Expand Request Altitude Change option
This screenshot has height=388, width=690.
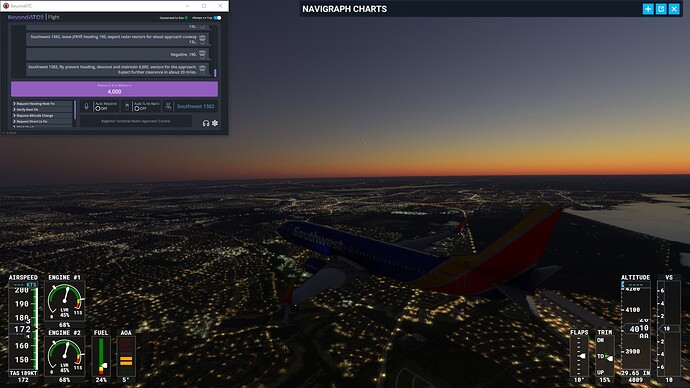pyautogui.click(x=42, y=115)
